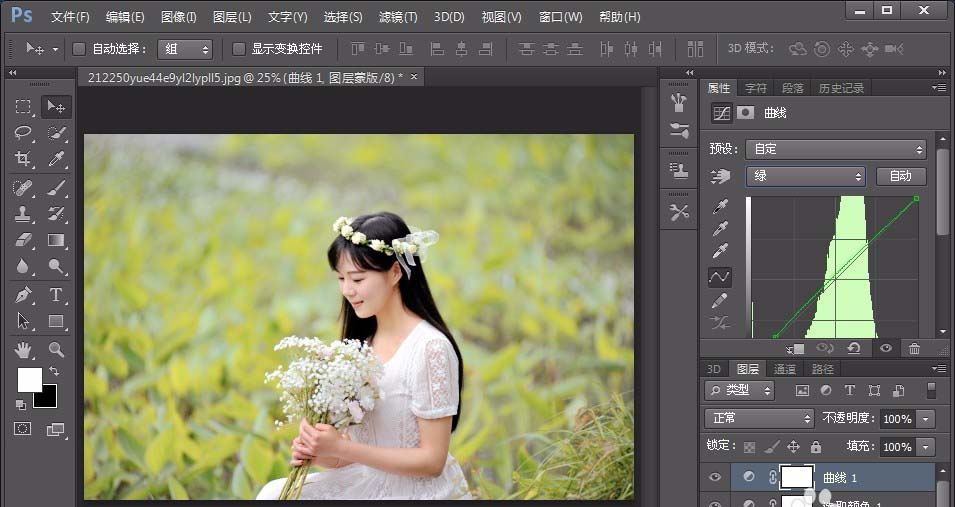Select the Brush tool

pos(56,188)
